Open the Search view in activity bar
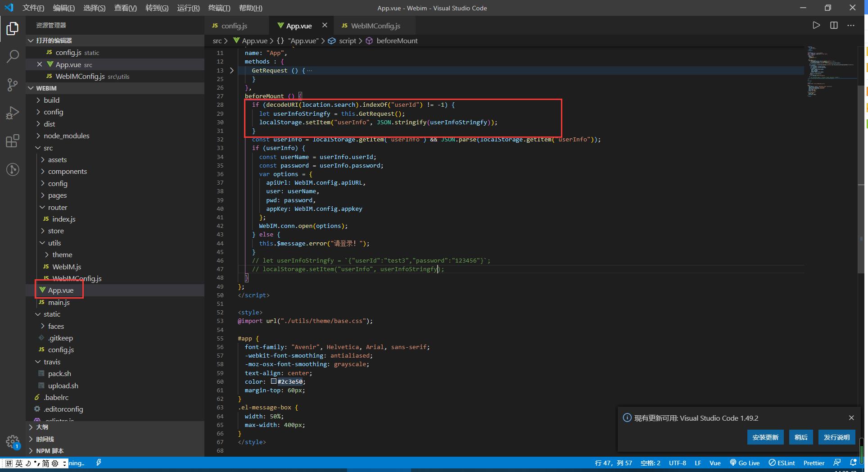Viewport: 868px width, 472px height. (13, 57)
